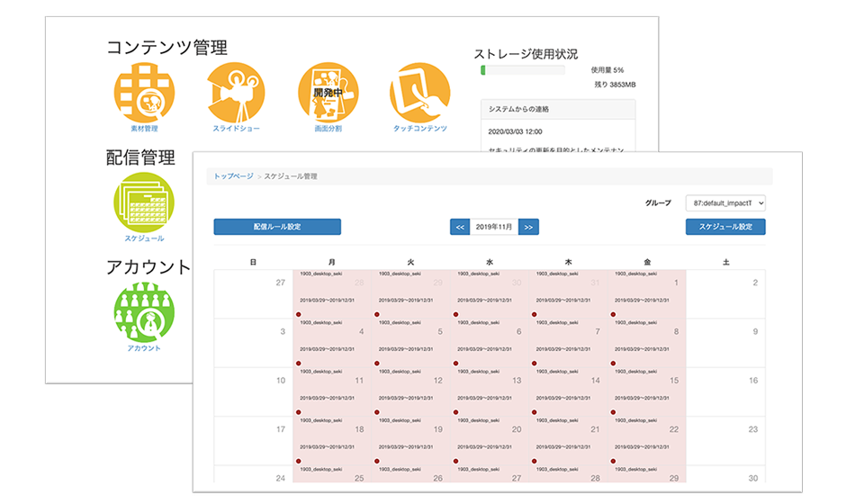
Task: Open the グループ dropdown 87:default_impactT
Action: 725,202
